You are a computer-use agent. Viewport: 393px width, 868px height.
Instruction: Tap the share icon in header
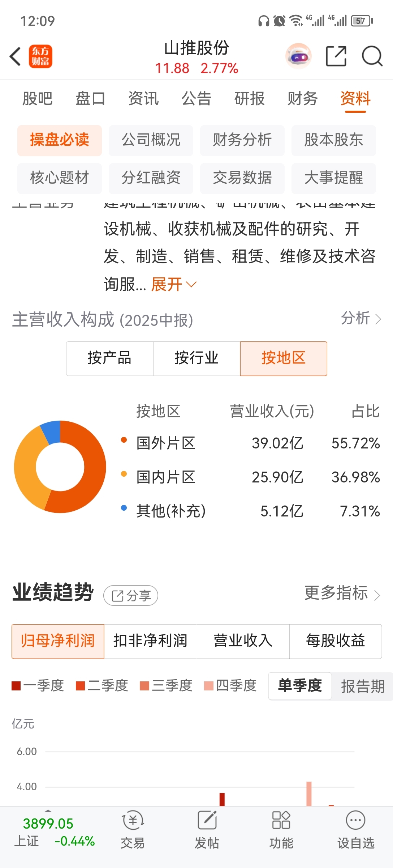pyautogui.click(x=336, y=56)
